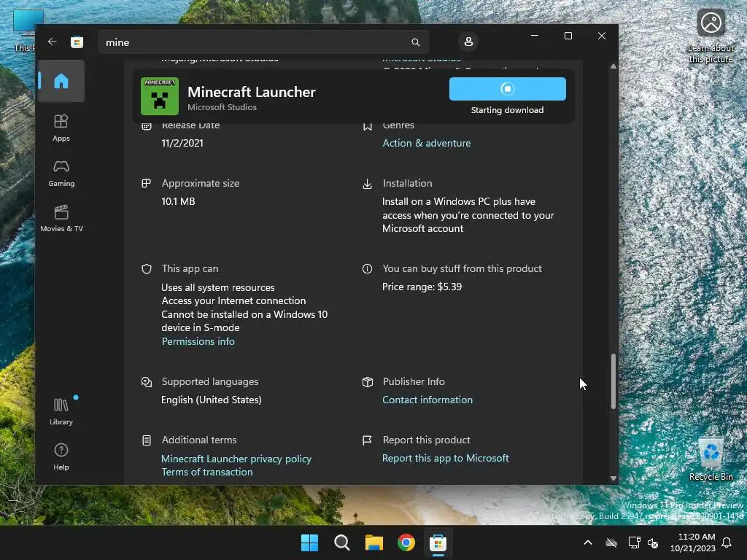
Task: Open the Windows Start menu
Action: click(x=309, y=542)
